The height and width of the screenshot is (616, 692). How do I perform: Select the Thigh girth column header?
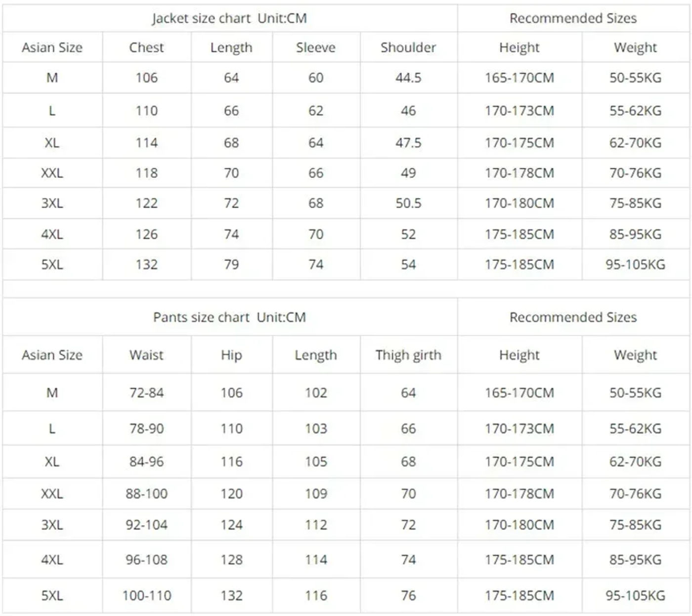(408, 355)
